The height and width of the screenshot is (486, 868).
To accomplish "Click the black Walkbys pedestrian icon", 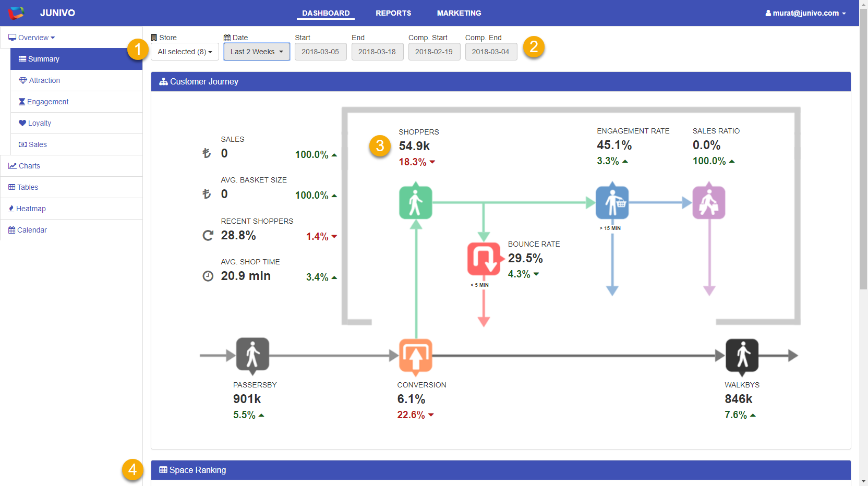I will coord(742,356).
